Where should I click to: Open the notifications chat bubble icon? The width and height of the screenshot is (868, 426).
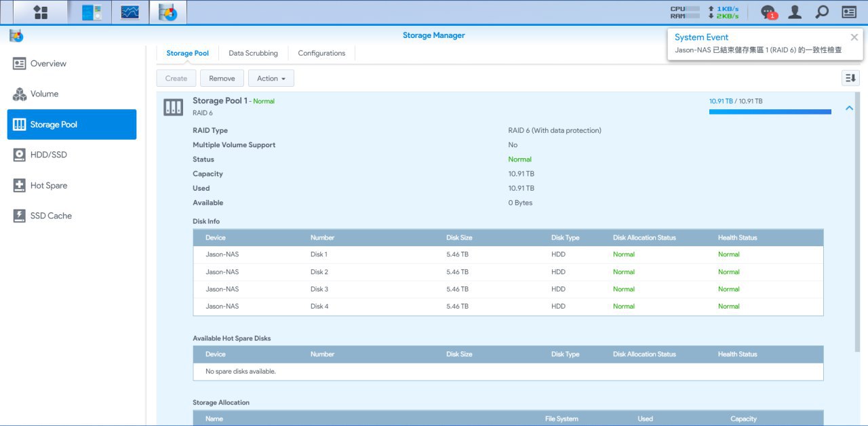coord(768,12)
